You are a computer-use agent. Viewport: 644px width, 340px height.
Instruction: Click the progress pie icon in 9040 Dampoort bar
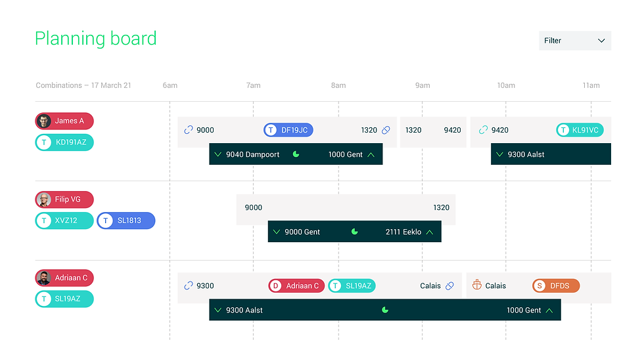pos(296,154)
